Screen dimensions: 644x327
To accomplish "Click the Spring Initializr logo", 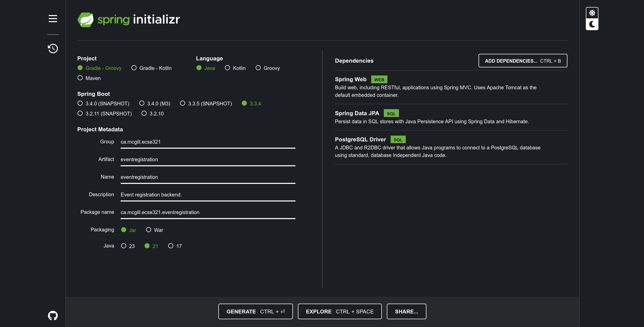I will [129, 20].
